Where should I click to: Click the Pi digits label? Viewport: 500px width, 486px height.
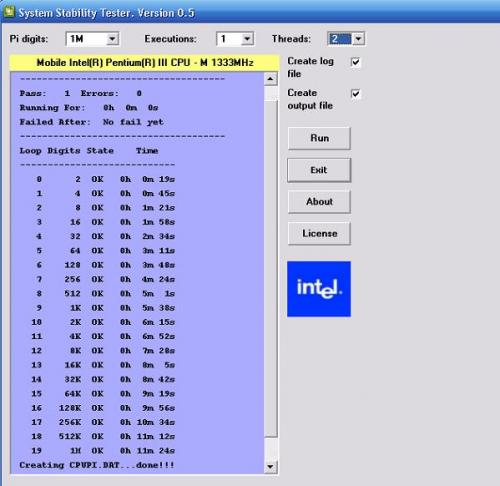[x=29, y=39]
